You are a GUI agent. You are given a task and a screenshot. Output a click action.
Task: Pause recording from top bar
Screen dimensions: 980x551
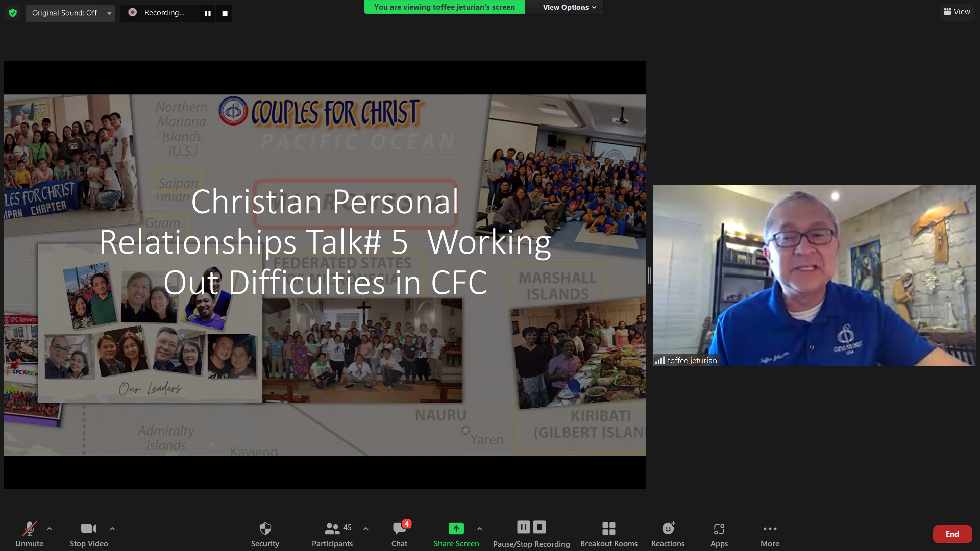207,13
